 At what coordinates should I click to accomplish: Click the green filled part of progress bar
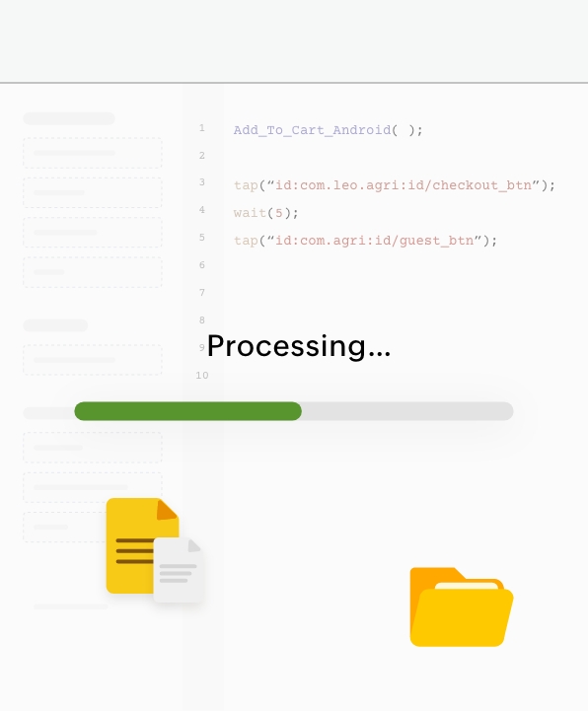[x=187, y=411]
